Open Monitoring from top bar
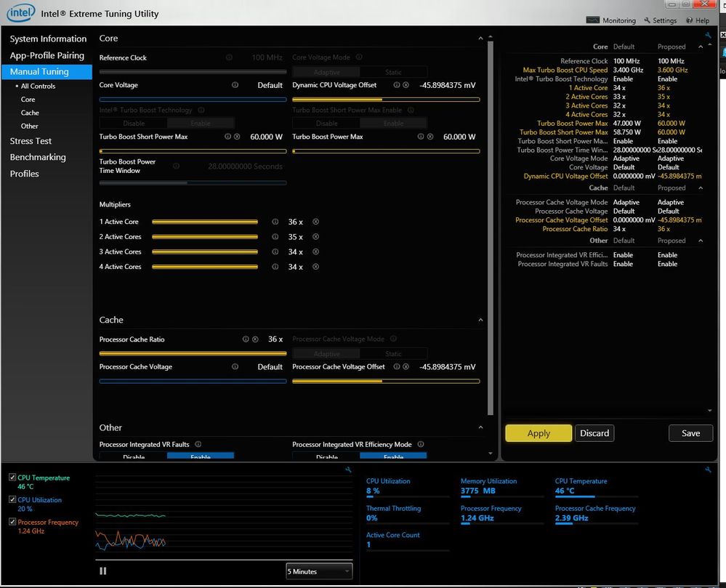The height and width of the screenshot is (588, 726). (x=611, y=20)
